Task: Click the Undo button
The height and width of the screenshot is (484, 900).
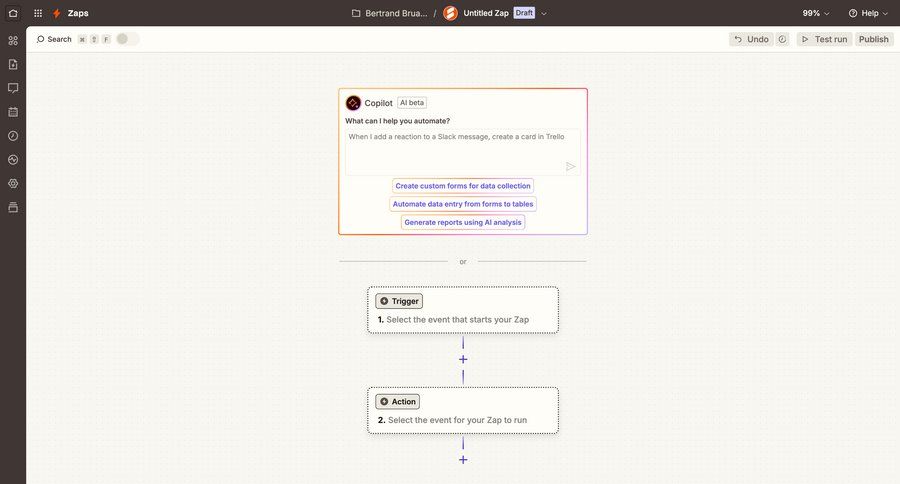Action: (x=751, y=39)
